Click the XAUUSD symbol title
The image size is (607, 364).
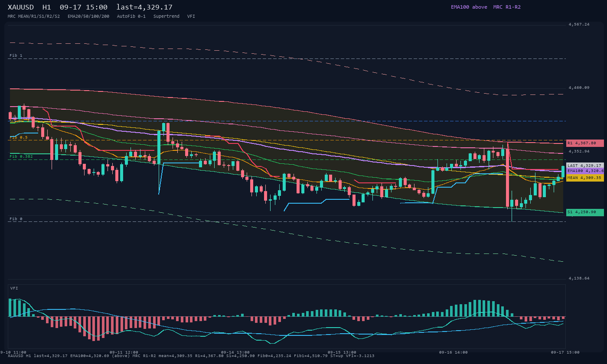pyautogui.click(x=21, y=7)
